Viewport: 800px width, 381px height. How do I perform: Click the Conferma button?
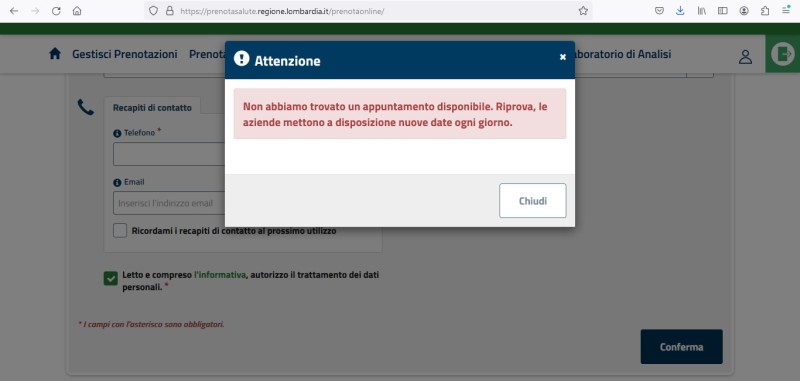pos(682,347)
